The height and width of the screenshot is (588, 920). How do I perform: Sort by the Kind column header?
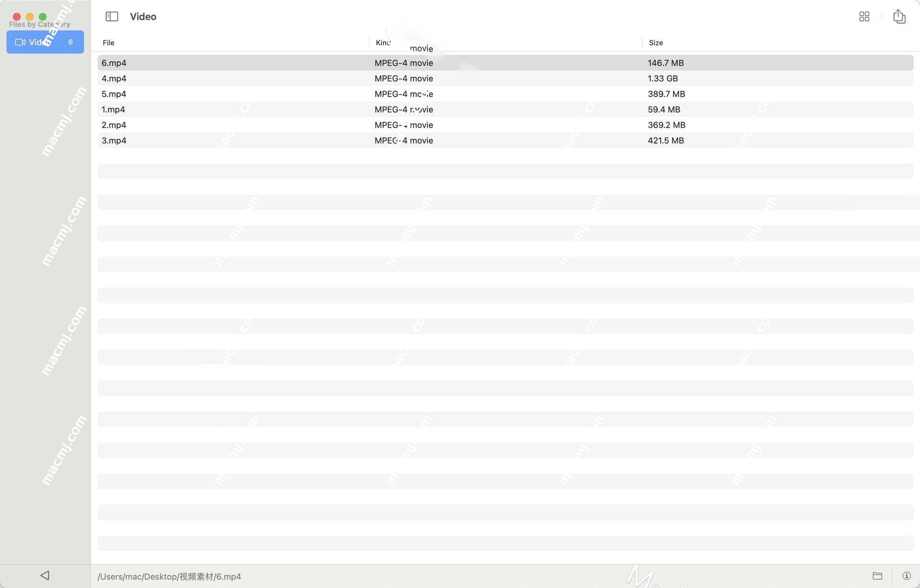pyautogui.click(x=383, y=43)
